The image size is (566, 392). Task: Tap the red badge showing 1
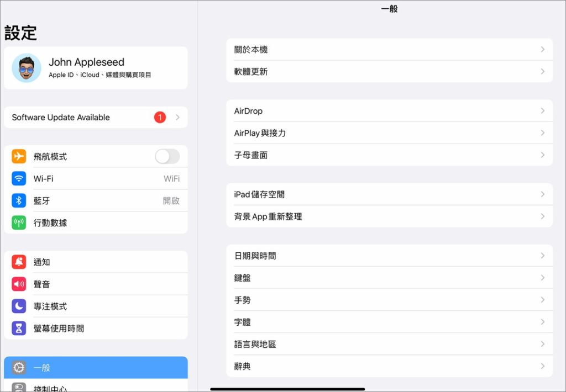click(x=160, y=117)
